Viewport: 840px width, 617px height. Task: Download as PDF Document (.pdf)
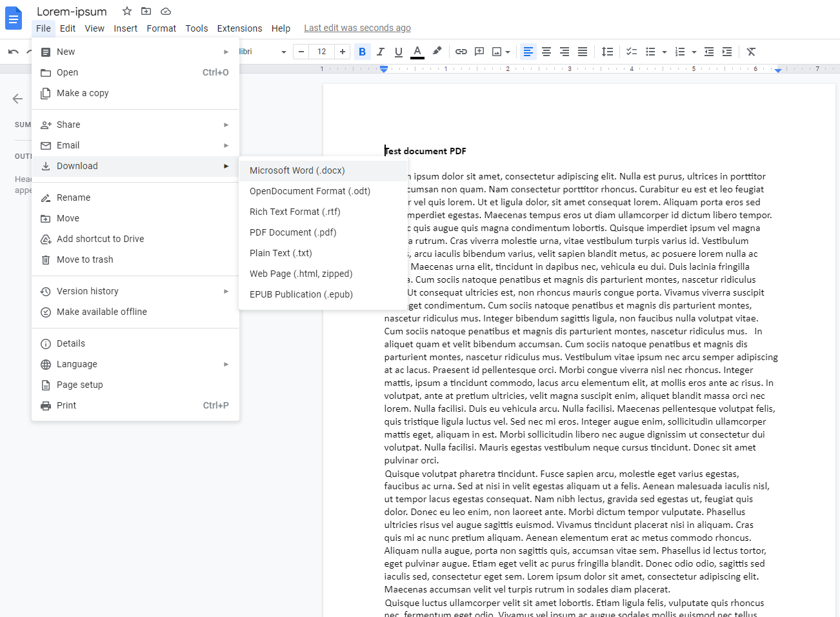323,232
